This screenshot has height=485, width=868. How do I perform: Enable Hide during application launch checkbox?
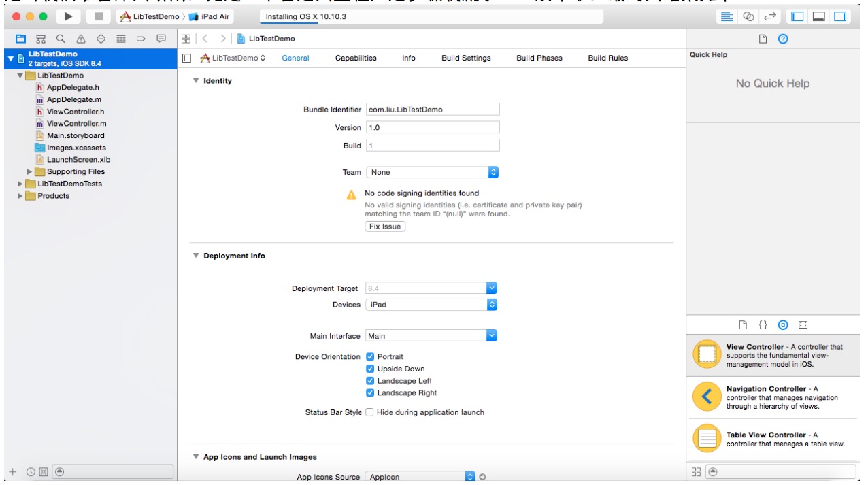[x=370, y=412]
